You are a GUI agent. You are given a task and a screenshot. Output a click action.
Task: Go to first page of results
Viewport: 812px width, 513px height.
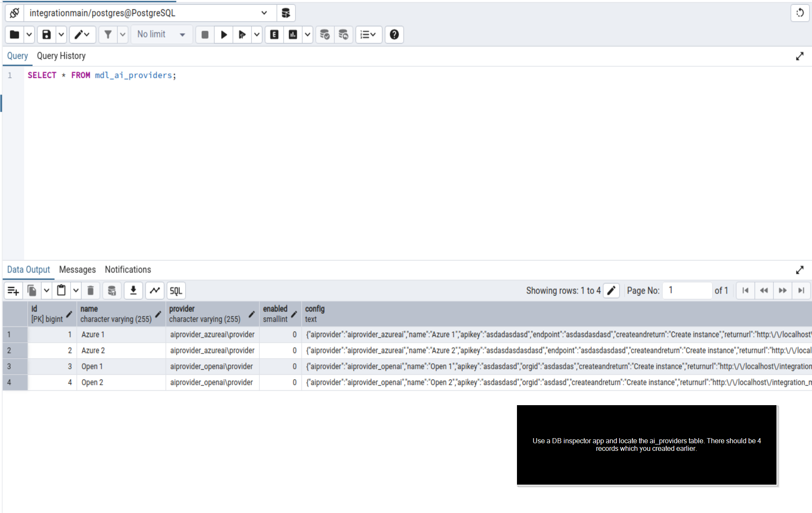pos(745,291)
